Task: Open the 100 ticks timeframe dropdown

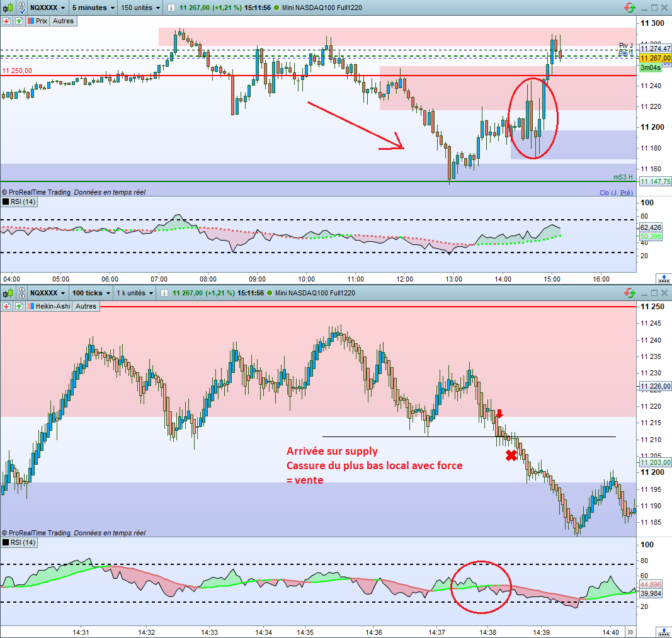Action: point(91,293)
